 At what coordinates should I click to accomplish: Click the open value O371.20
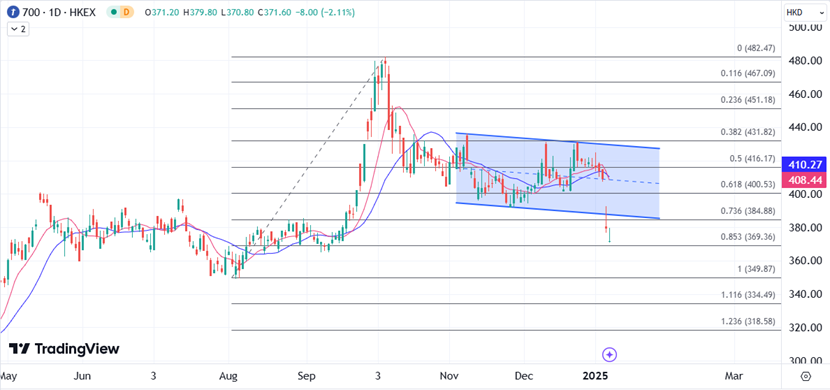tap(163, 12)
